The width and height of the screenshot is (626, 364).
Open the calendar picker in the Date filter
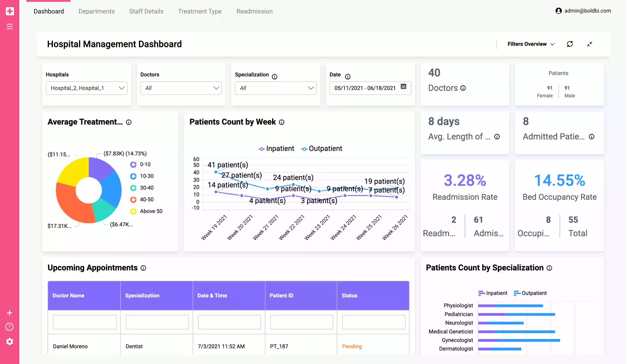(x=404, y=88)
